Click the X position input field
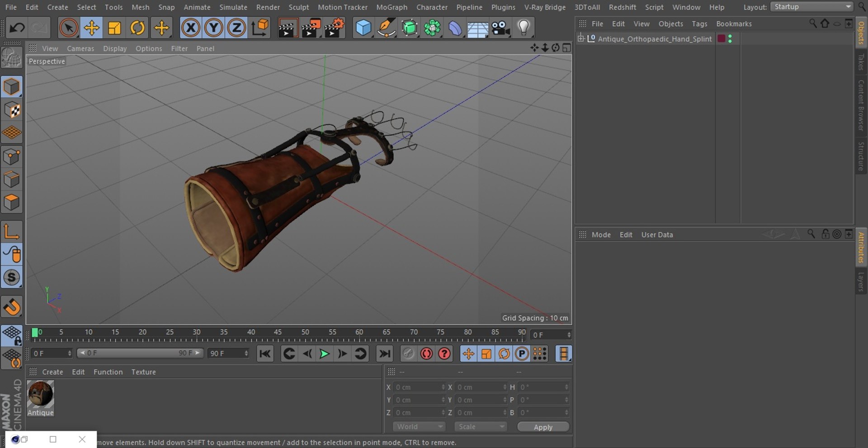 420,387
